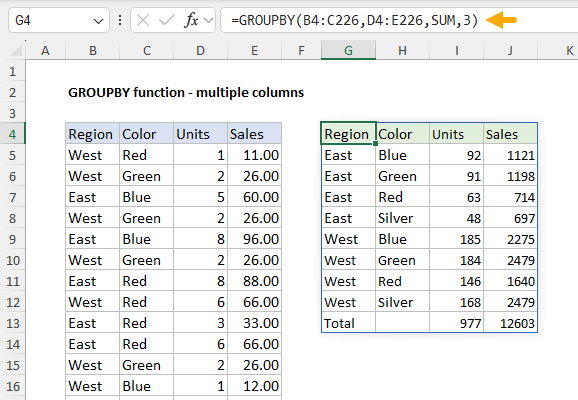Click the 'Color' header in source table column C
The height and width of the screenshot is (400, 578).
[146, 134]
